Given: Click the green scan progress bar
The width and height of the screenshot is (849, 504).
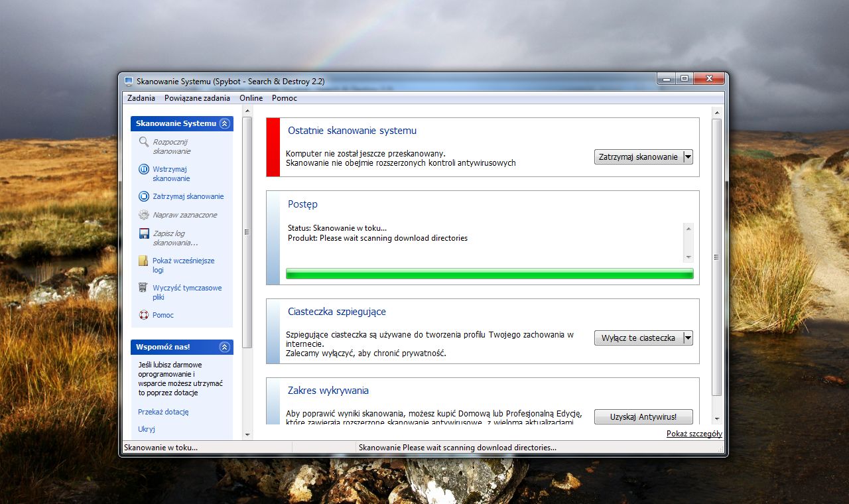Looking at the screenshot, I should tap(490, 274).
